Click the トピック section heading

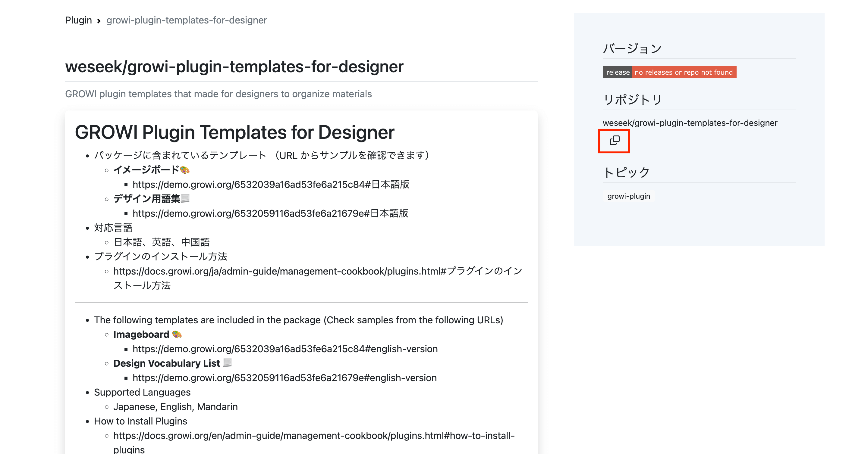click(x=626, y=172)
